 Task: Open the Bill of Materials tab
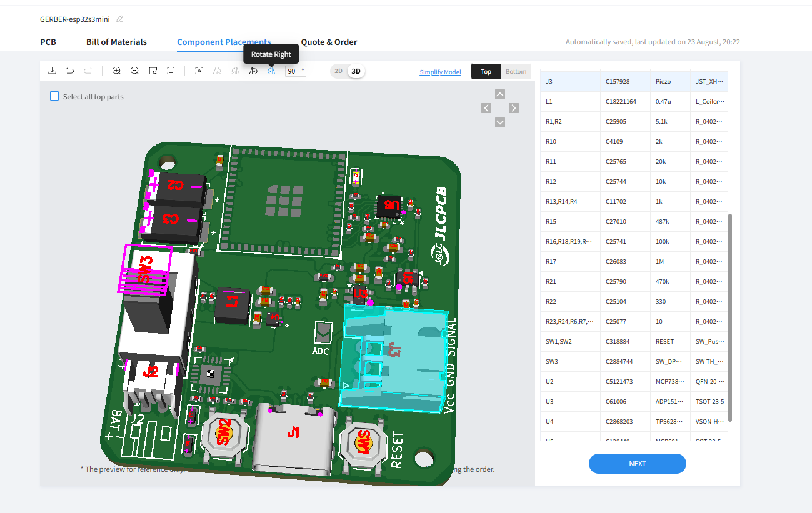coord(116,42)
